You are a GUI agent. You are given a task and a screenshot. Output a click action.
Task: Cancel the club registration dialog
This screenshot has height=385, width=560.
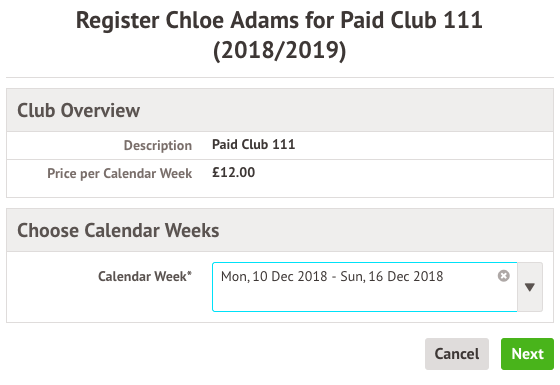[x=457, y=354]
